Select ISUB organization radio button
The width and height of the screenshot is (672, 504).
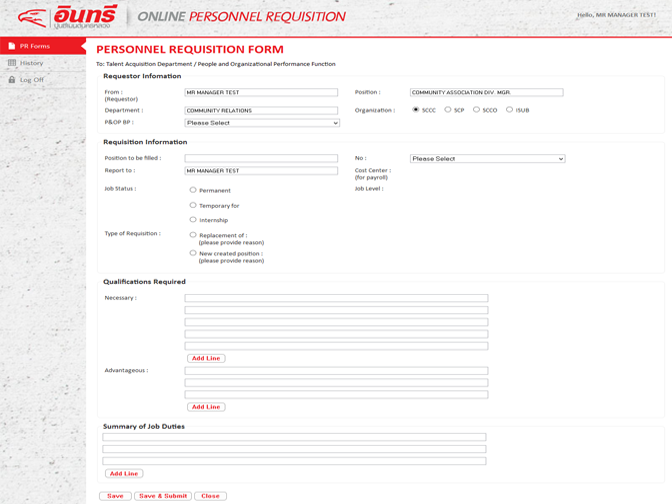[509, 110]
